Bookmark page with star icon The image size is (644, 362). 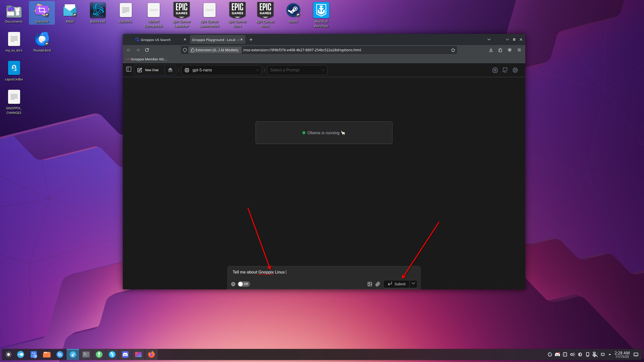pyautogui.click(x=453, y=50)
